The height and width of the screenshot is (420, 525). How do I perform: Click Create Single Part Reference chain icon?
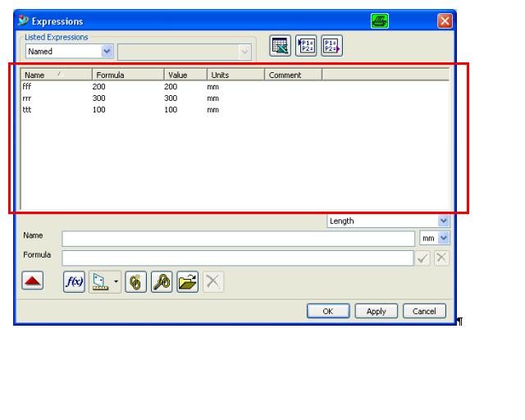point(135,281)
